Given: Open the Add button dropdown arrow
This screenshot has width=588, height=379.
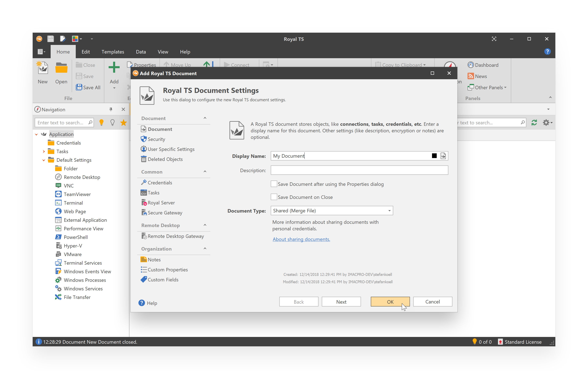Looking at the screenshot, I should point(114,88).
